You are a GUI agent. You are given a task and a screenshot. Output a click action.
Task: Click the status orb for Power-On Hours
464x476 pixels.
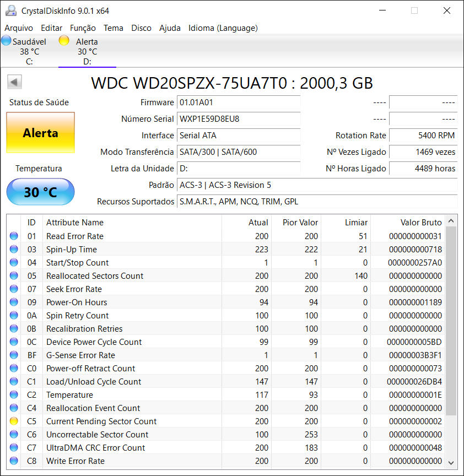pyautogui.click(x=14, y=302)
